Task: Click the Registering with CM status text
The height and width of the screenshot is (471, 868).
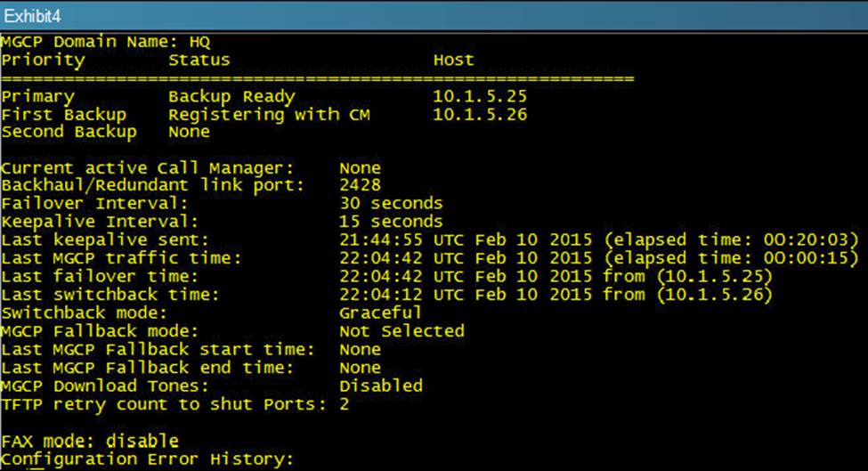Action: (x=269, y=114)
